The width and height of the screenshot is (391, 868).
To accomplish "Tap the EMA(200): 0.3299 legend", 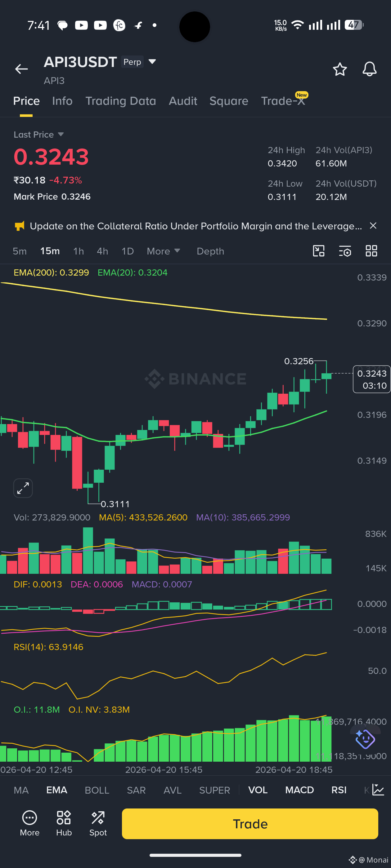I will pyautogui.click(x=51, y=272).
